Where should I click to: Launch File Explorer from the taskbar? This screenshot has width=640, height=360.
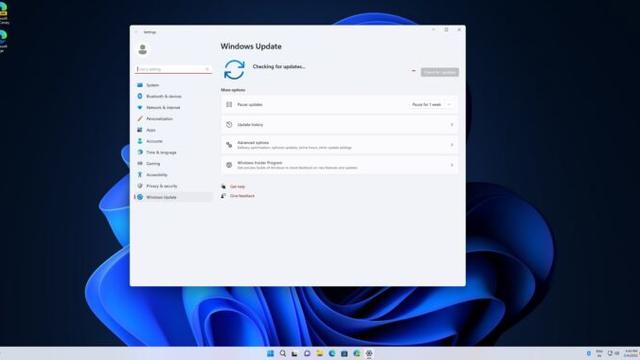click(320, 353)
